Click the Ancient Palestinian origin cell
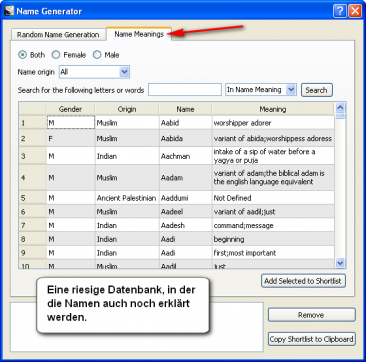This screenshot has height=362, width=366. point(127,198)
